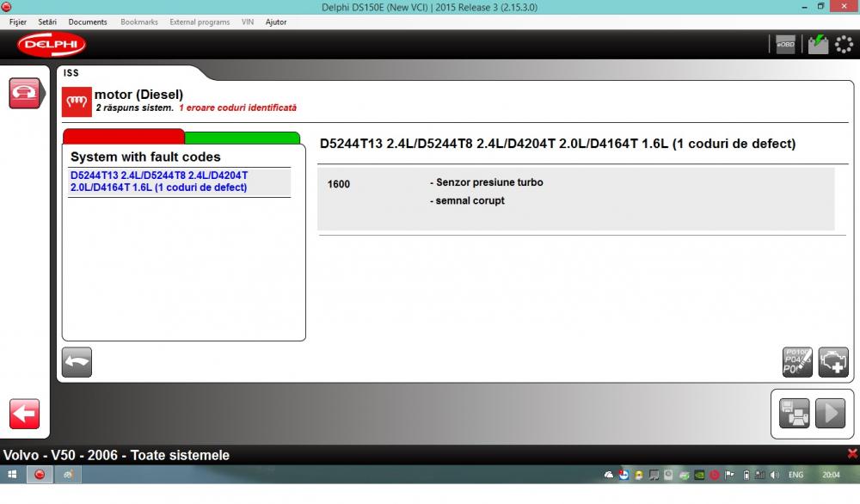
Task: Click the dotted-circle VCI connection indicator
Action: point(844,45)
